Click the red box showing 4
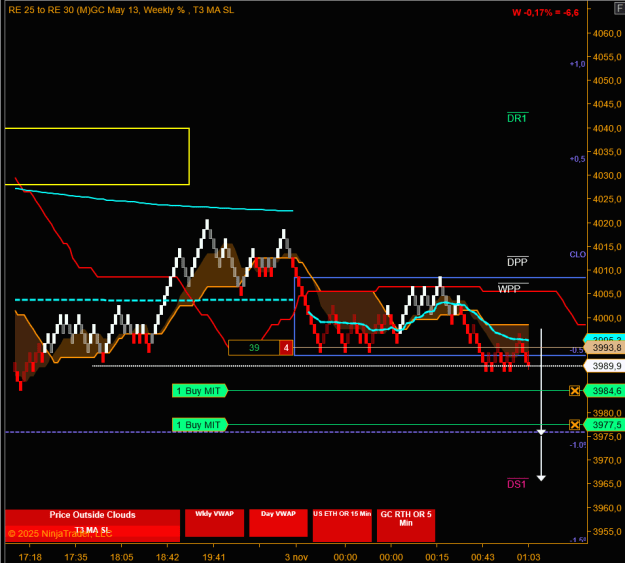This screenshot has width=625, height=563. pyautogui.click(x=286, y=348)
